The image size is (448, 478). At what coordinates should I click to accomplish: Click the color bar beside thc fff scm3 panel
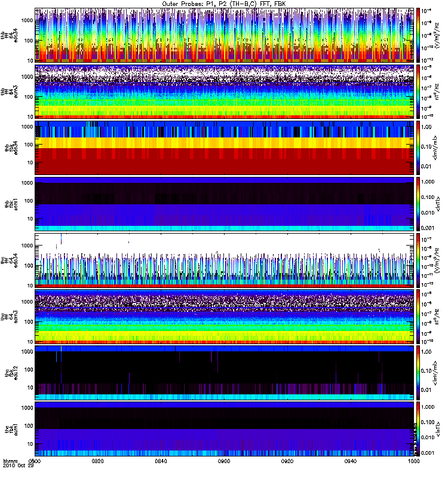click(x=418, y=317)
